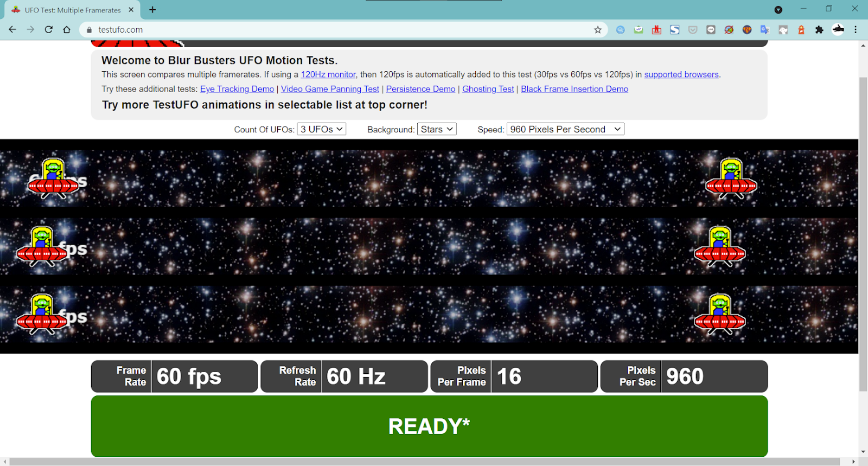Open the Chrome three-dot menu
This screenshot has width=868, height=466.
point(856,30)
